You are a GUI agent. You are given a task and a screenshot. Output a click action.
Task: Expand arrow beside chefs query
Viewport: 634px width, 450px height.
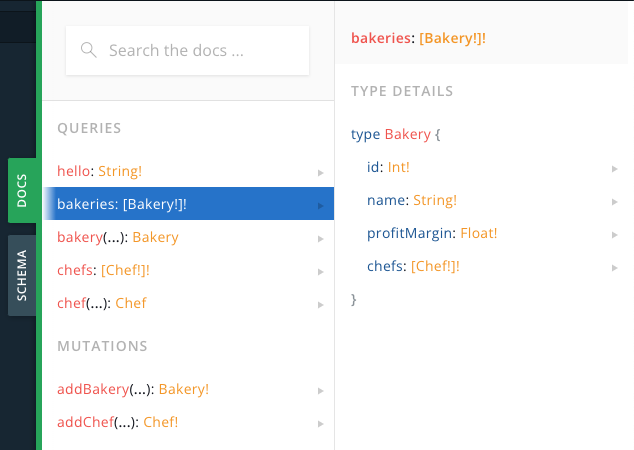(x=321, y=272)
